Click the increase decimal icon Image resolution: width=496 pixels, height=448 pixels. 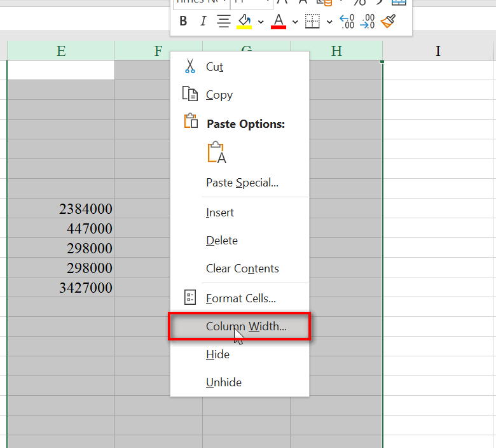pos(347,22)
